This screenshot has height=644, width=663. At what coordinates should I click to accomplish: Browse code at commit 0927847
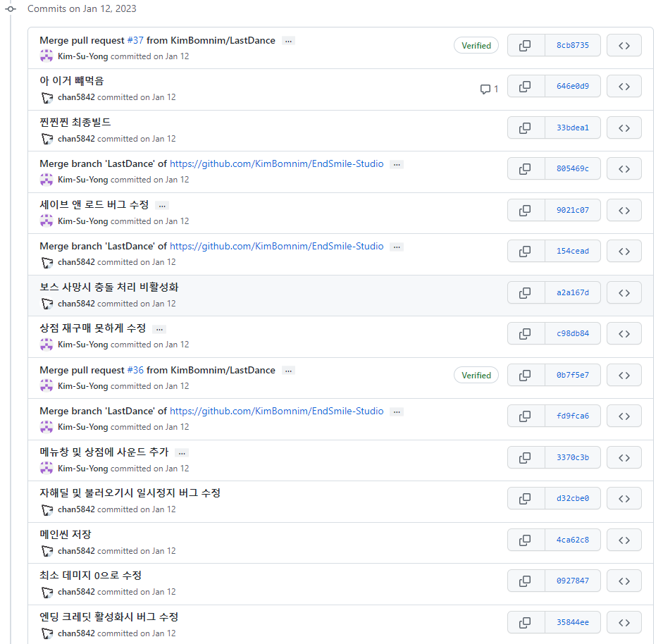[x=624, y=581]
